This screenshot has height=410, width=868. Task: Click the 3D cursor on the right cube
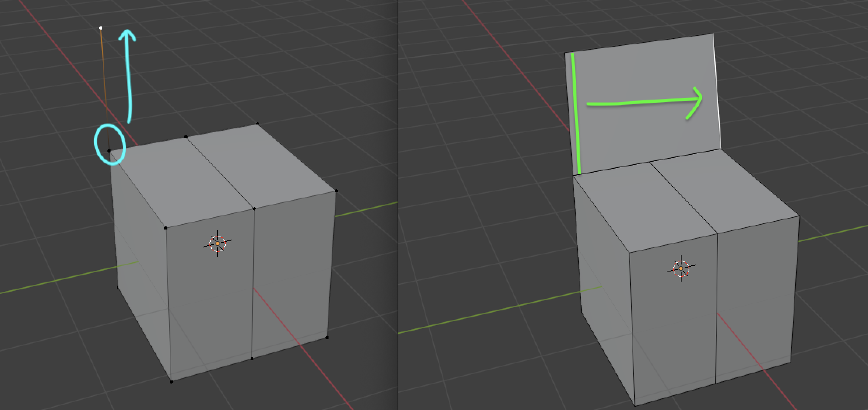[681, 268]
